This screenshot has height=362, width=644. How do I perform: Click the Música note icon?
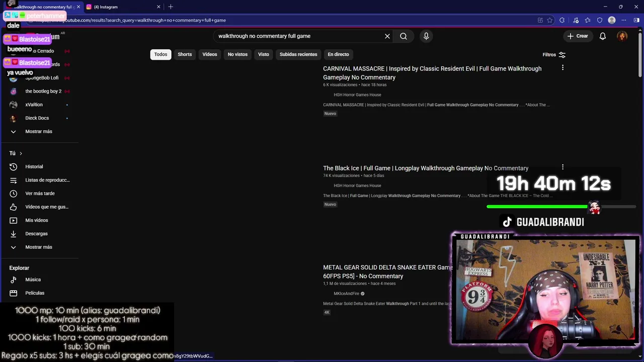coord(14,280)
